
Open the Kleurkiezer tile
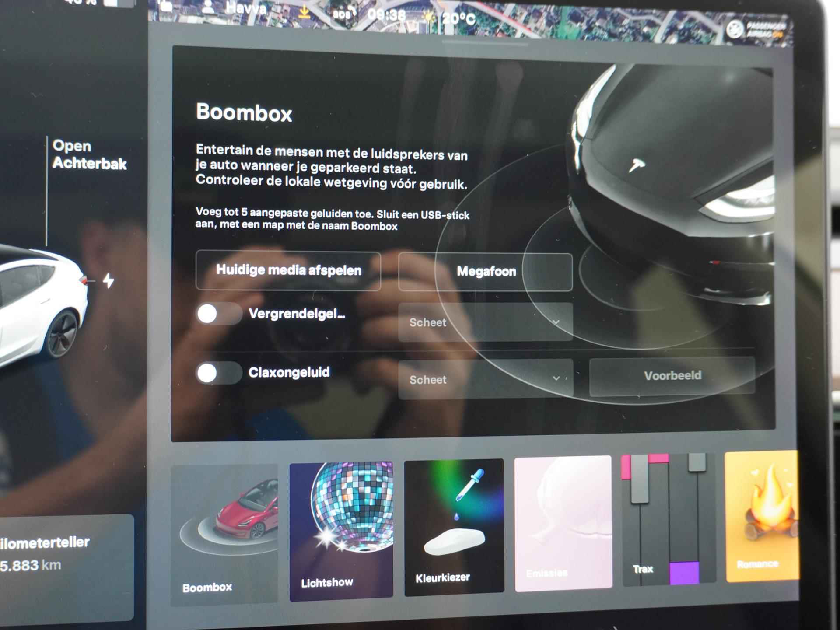(454, 527)
